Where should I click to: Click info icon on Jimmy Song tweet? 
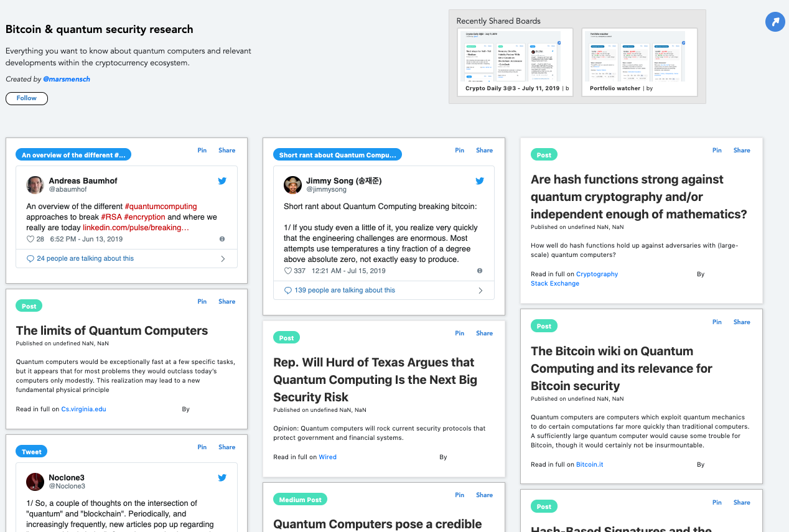[x=479, y=271]
